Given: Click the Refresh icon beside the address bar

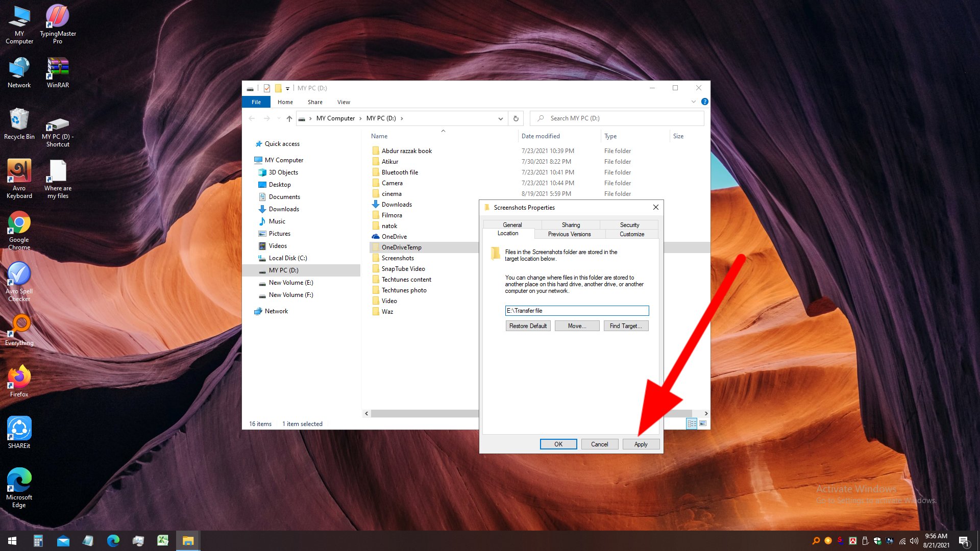Looking at the screenshot, I should 516,118.
